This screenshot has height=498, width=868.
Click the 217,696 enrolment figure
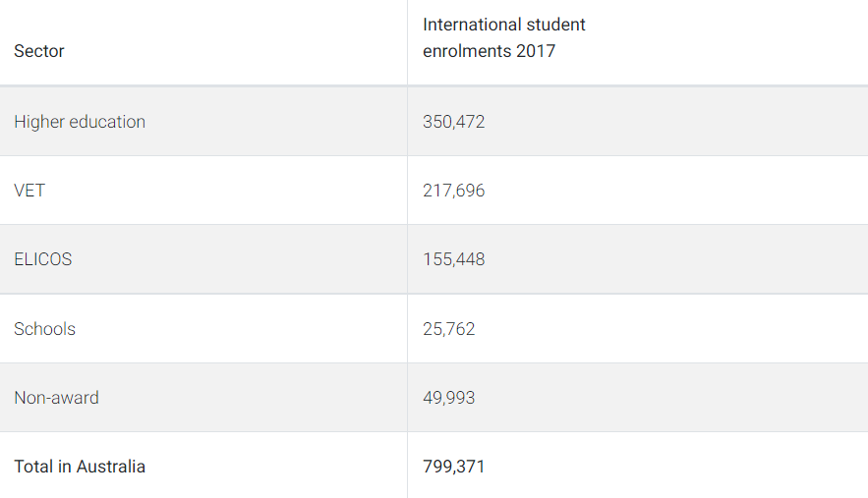click(x=454, y=191)
